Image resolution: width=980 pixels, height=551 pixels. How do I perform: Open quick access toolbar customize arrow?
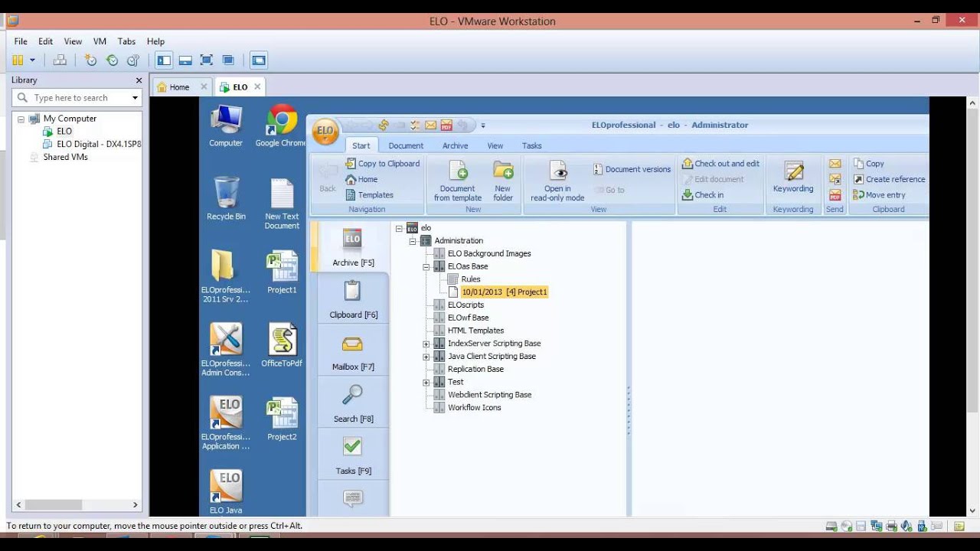[483, 126]
